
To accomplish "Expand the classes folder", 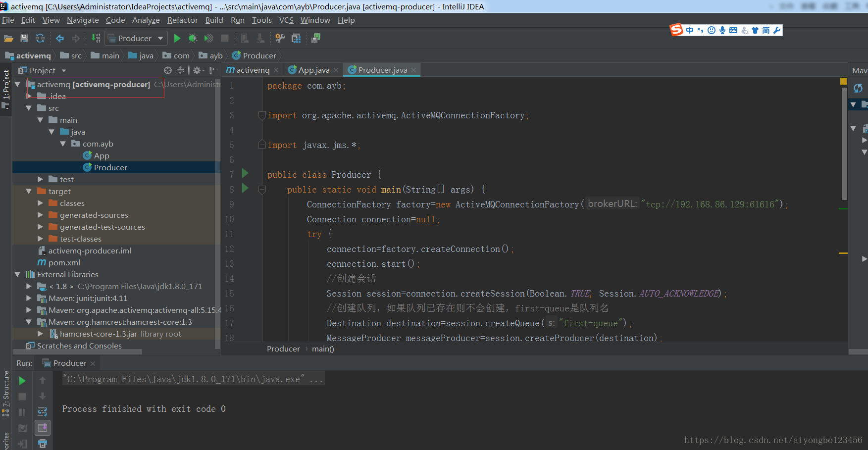I will 40,203.
